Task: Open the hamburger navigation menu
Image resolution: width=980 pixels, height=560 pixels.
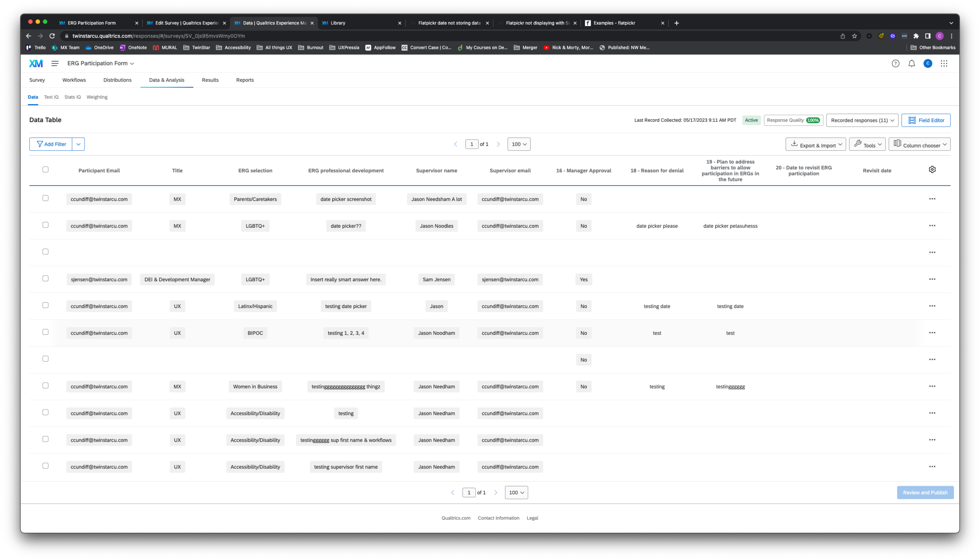Action: pyautogui.click(x=55, y=63)
